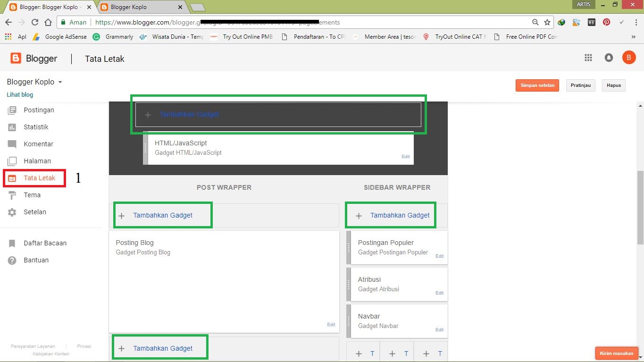The width and height of the screenshot is (644, 362).
Task: Open the Lihat blog link
Action: (x=20, y=95)
